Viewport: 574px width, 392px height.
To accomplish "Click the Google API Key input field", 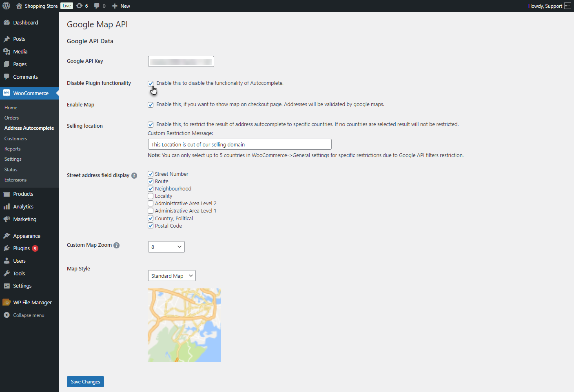I will pyautogui.click(x=181, y=62).
